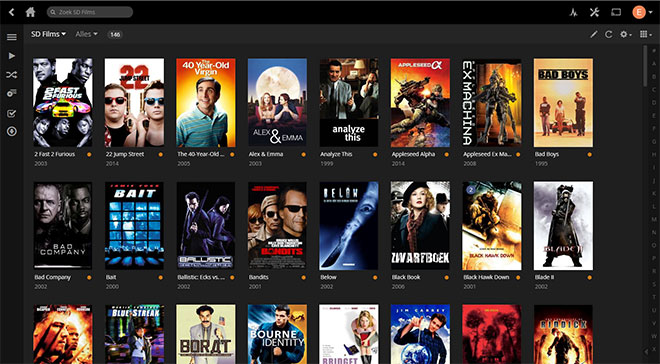This screenshot has height=364, width=660.
Task: Open the Bourne Identity poster
Action: [x=277, y=334]
